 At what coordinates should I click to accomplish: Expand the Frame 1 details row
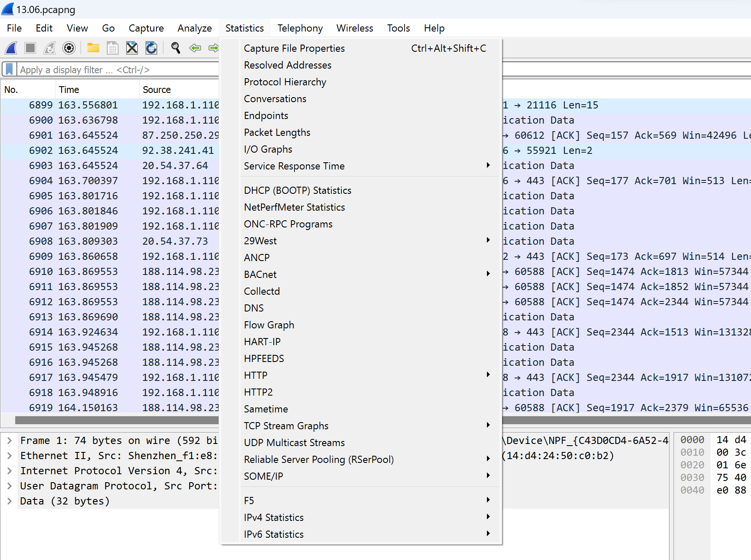click(9, 441)
